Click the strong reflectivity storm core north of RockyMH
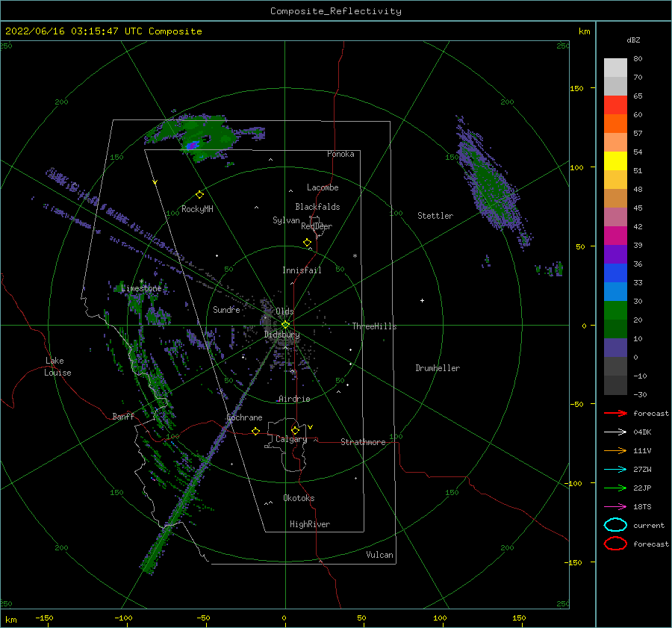 pos(193,144)
